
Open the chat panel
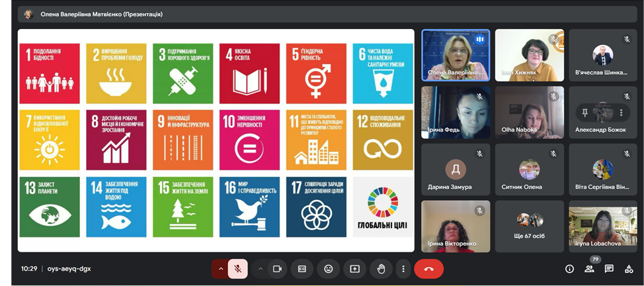tap(609, 269)
